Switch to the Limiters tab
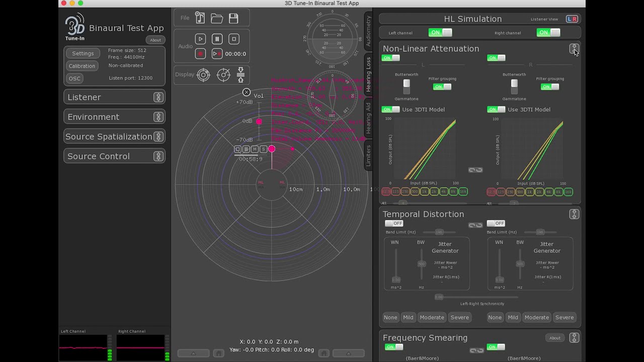 [368, 155]
